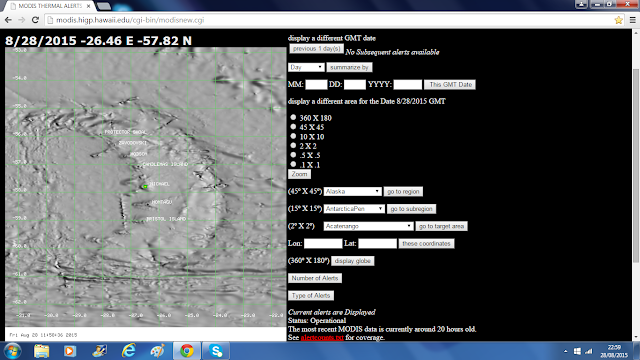
Task: Switch to Chrome in the taskbar
Action: (187, 351)
